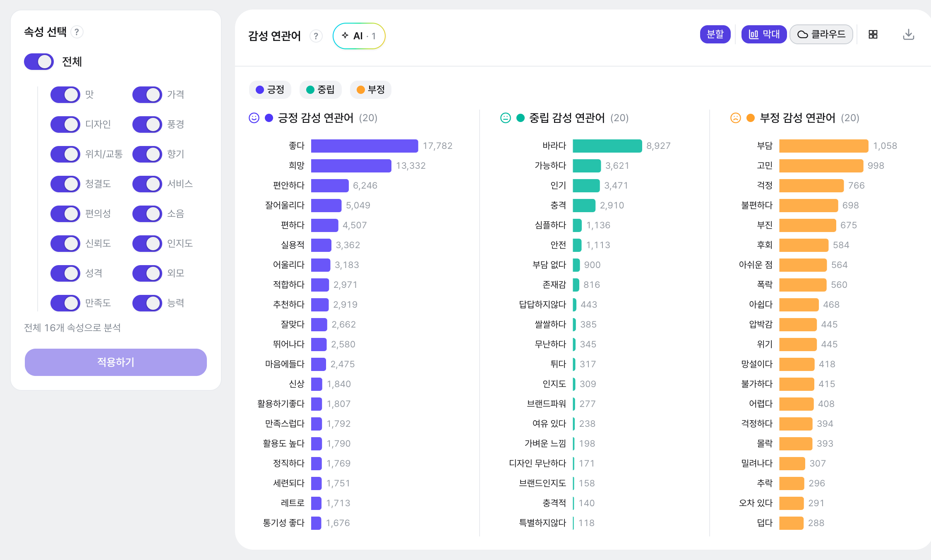The image size is (931, 560).
Task: Click the 전체 16개 속성으로 분석 text
Action: (72, 328)
